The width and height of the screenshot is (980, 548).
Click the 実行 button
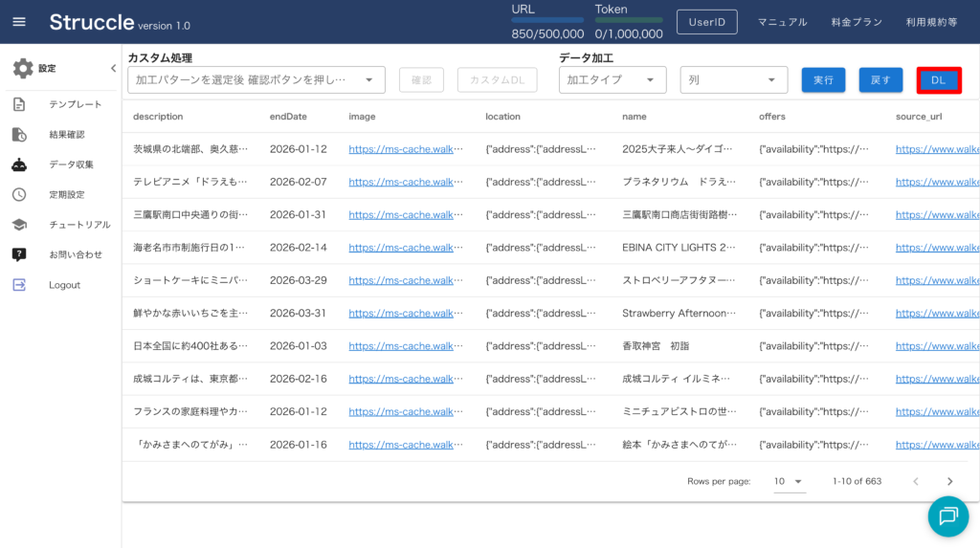click(x=822, y=80)
